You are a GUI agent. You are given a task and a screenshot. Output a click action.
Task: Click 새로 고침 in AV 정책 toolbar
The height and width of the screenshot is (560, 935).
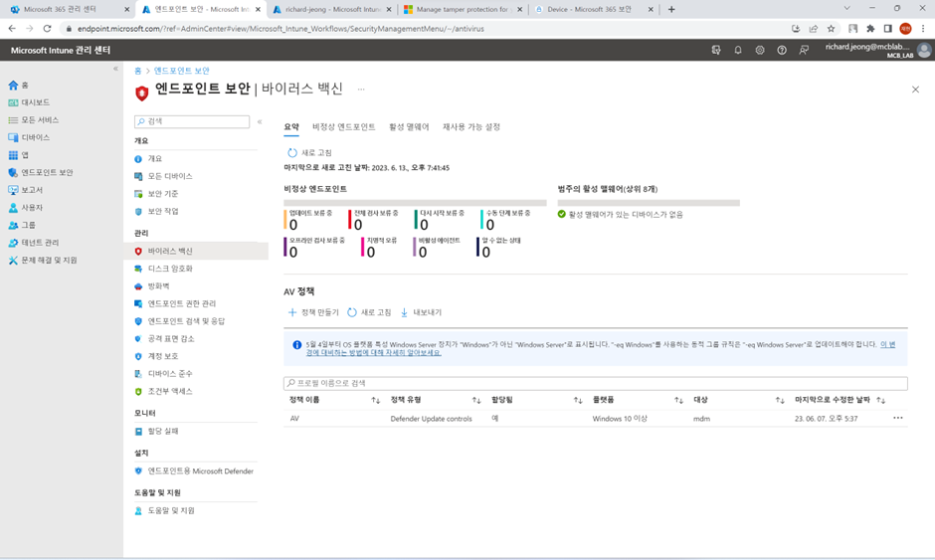[x=369, y=312]
